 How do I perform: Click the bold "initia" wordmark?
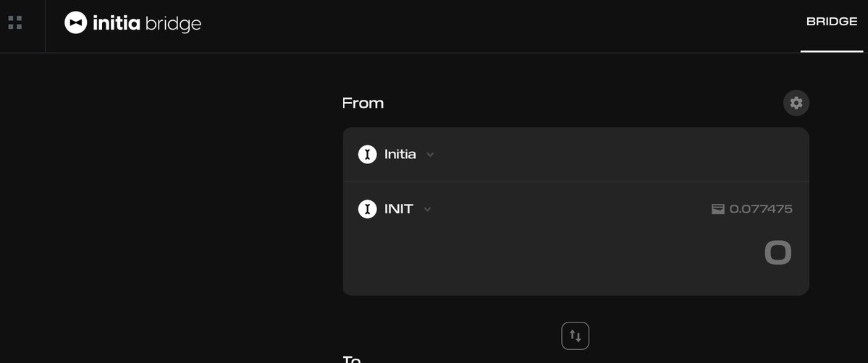[x=117, y=22]
